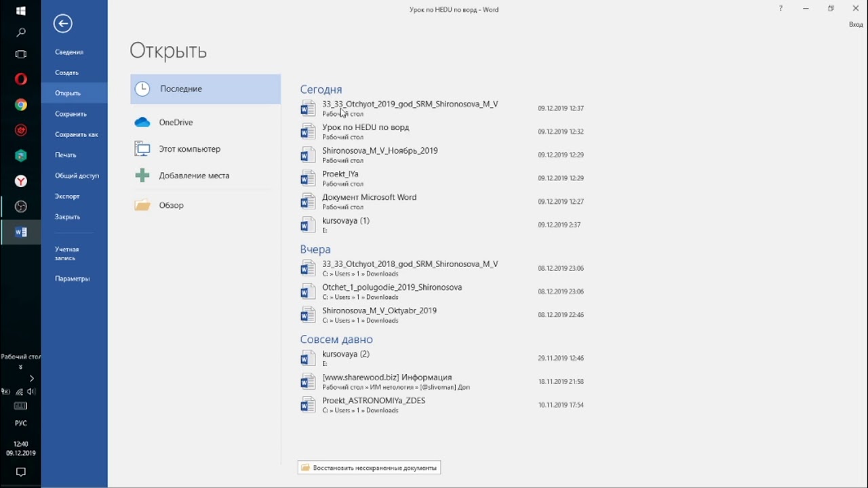Click Восстановить несохраненные документы button
Screen dimensions: 868x488
coord(370,468)
